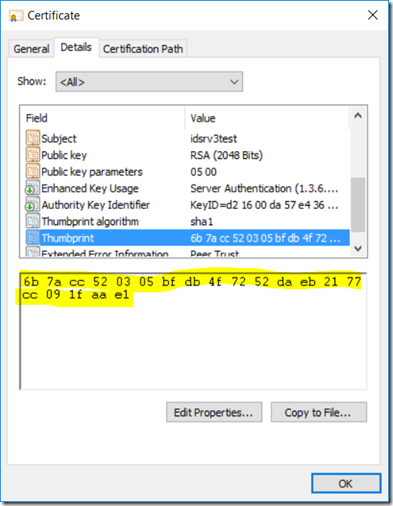The height and width of the screenshot is (506, 393).
Task: Click the Thumbprint label in selected row
Action: coord(68,238)
